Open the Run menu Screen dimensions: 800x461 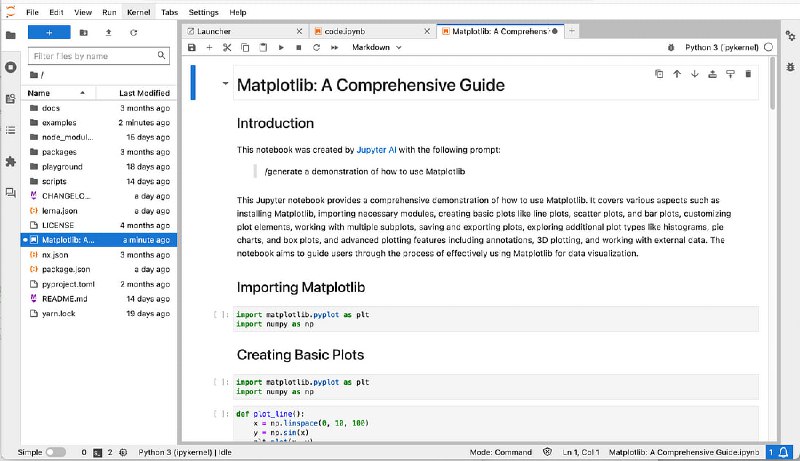point(109,12)
